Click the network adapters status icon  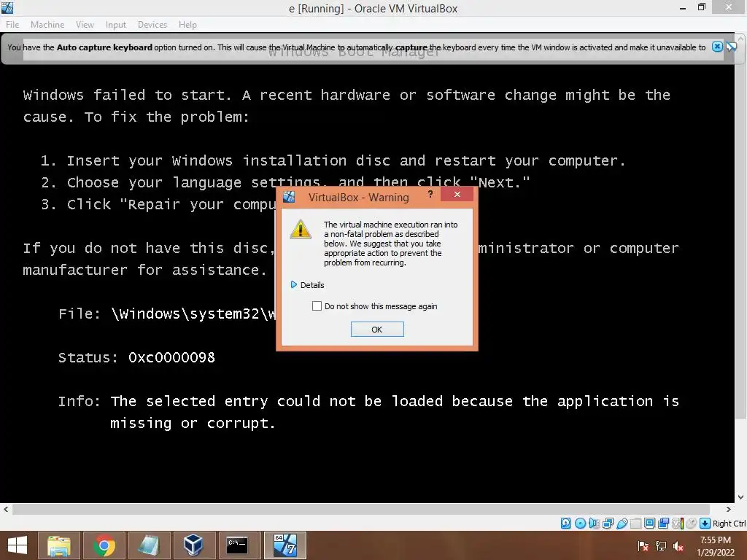[x=608, y=524]
